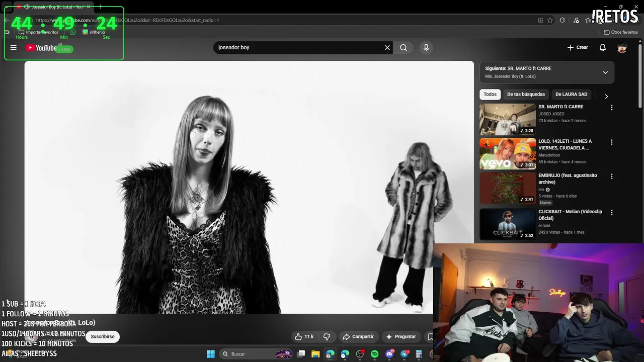Screen dimensions: 644x362
Task: Open Spotify from taskbar
Action: click(375, 354)
